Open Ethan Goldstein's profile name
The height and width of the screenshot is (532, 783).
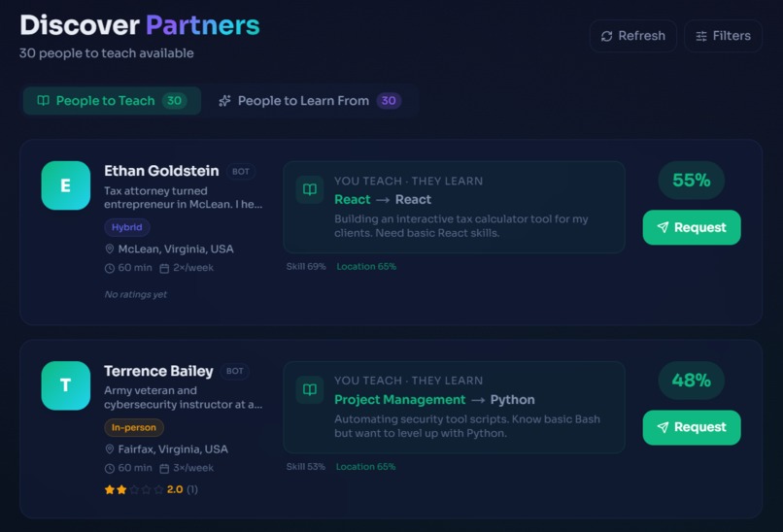tap(161, 171)
